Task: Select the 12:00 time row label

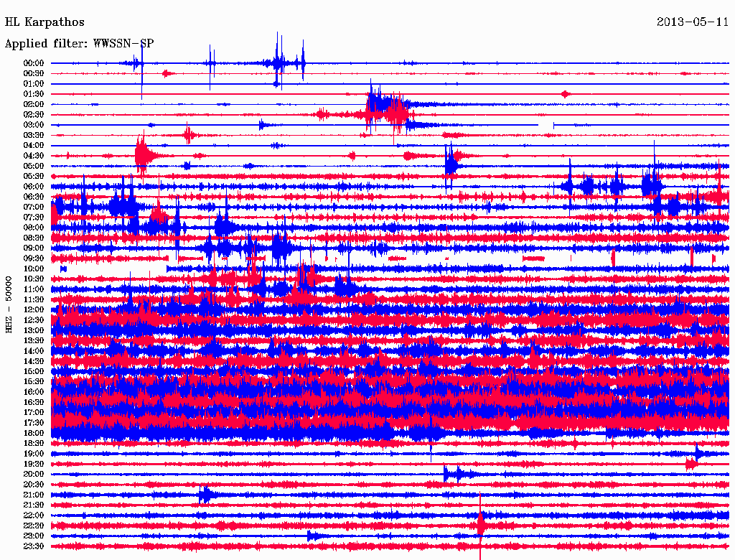Action: 34,310
